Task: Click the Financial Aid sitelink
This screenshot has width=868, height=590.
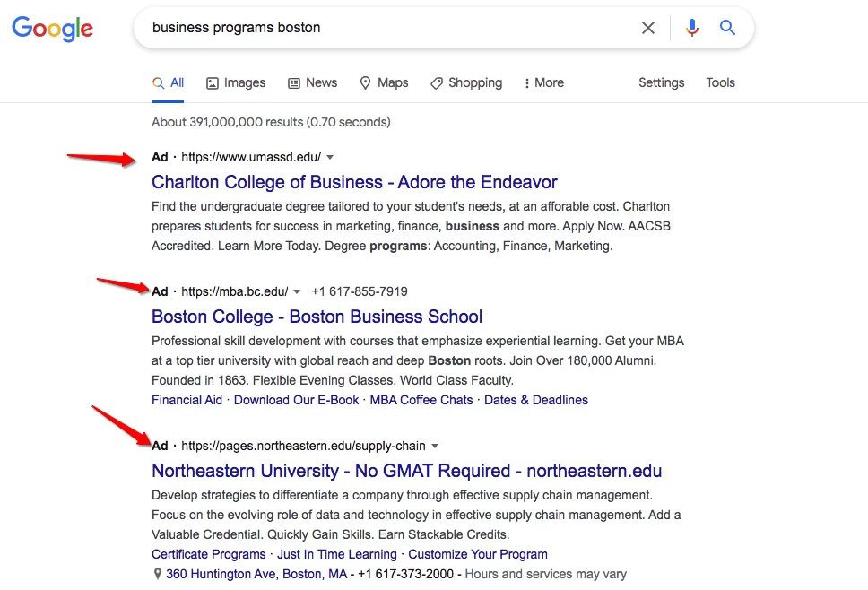Action: click(187, 400)
